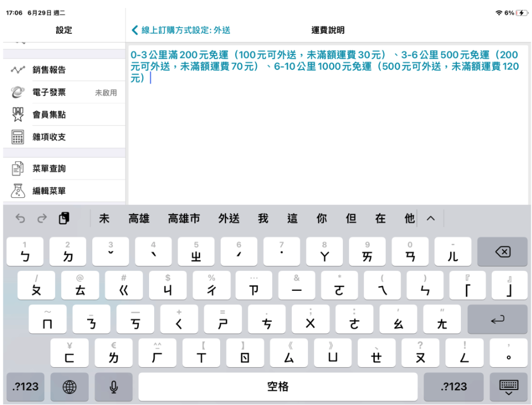Tap the keyboard redo arrow
532x405 pixels.
coord(42,219)
